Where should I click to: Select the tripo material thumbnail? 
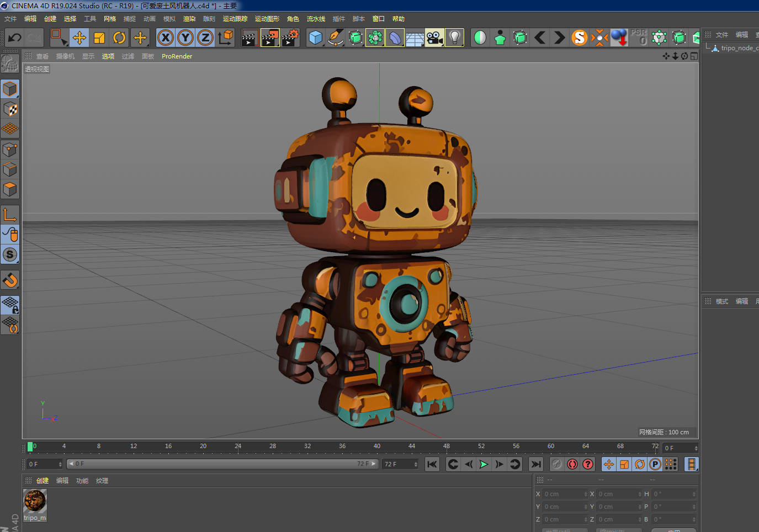point(35,501)
